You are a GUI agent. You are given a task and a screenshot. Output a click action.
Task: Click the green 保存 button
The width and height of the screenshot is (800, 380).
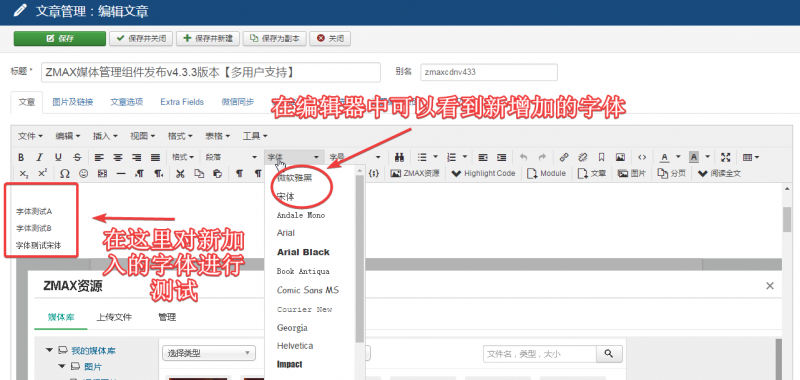pyautogui.click(x=60, y=38)
